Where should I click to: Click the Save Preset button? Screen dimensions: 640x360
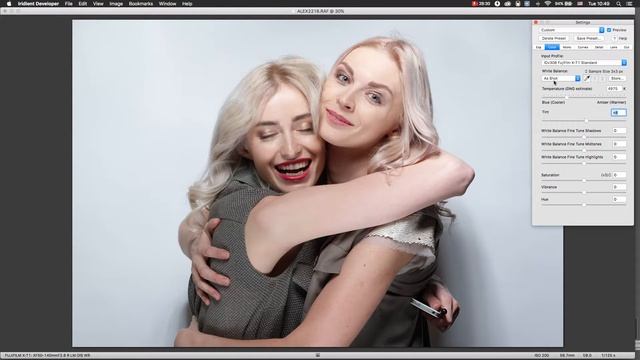pos(588,38)
